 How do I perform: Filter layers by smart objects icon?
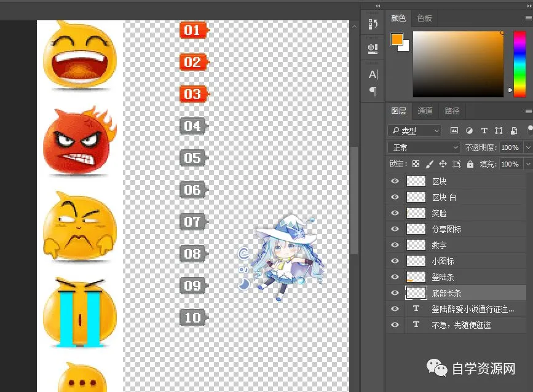[x=513, y=130]
